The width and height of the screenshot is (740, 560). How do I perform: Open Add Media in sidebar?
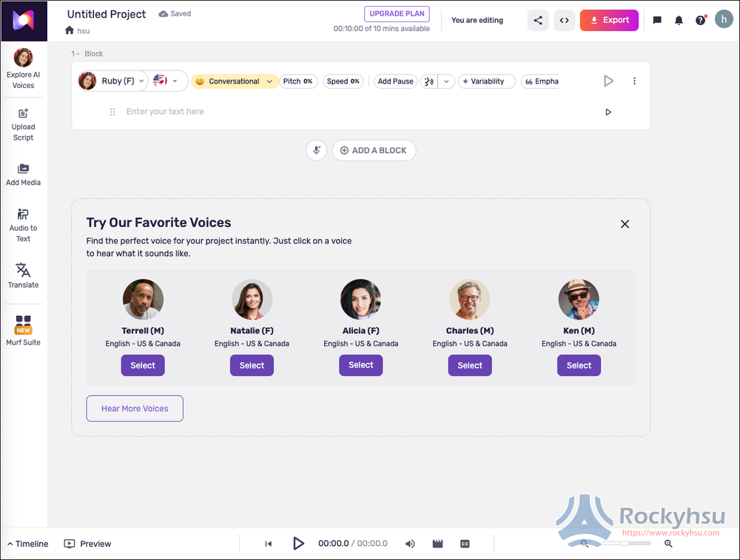(x=23, y=175)
